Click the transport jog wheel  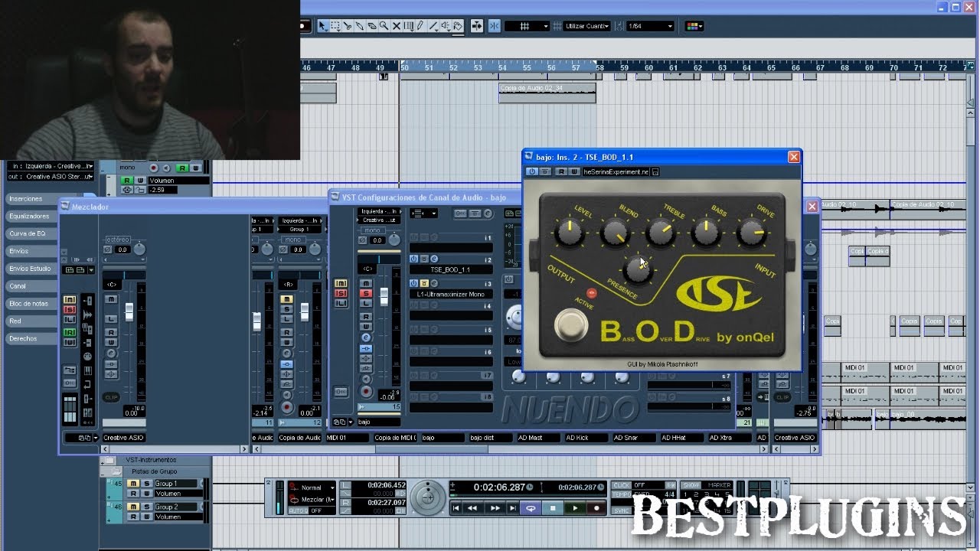pos(429,499)
